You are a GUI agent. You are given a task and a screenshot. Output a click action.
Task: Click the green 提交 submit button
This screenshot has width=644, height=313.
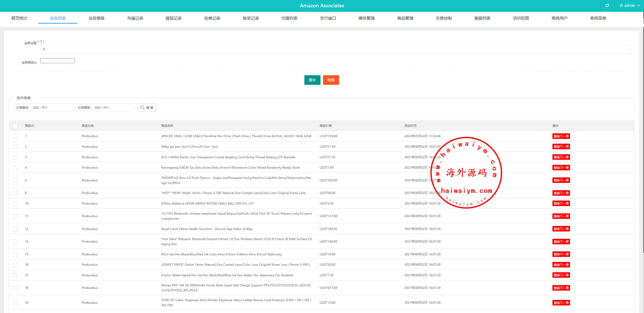click(x=312, y=80)
